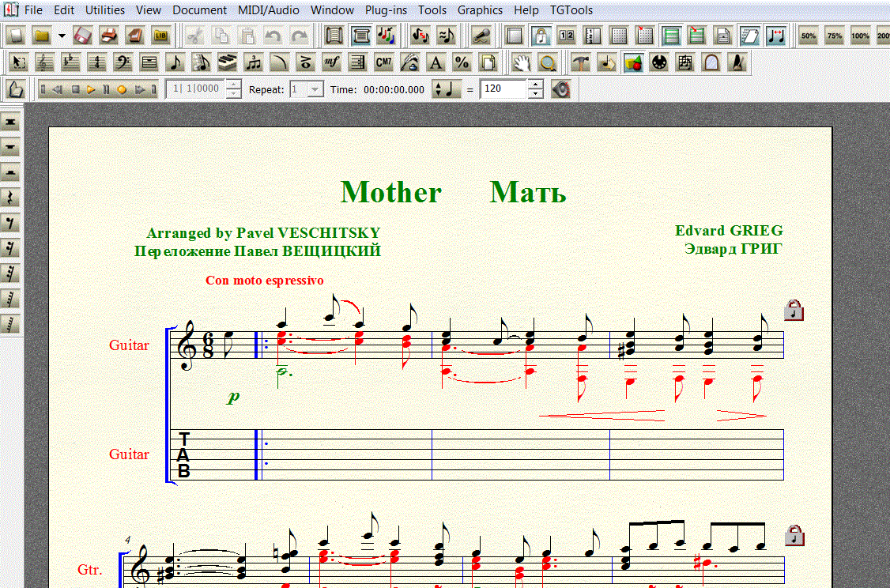Image resolution: width=890 pixels, height=588 pixels.
Task: Toggle the thumbs-up icon on the playback toolbar
Action: [x=16, y=89]
